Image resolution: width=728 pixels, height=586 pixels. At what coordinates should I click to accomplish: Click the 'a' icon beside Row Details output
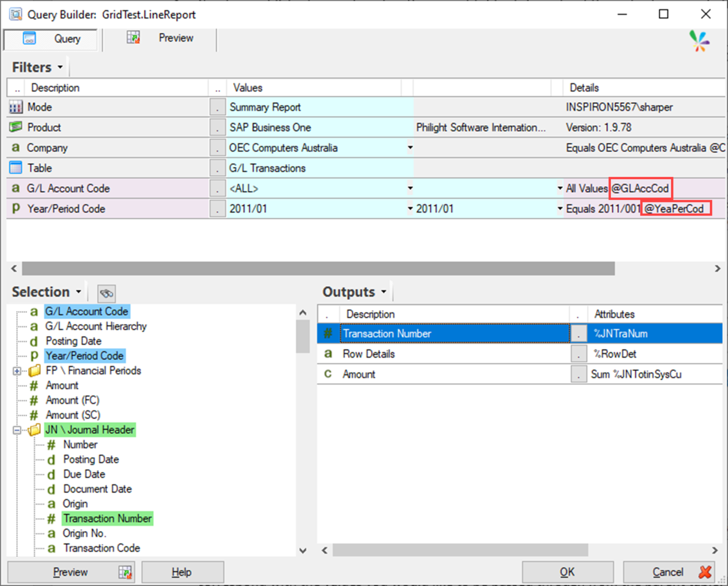pos(328,354)
